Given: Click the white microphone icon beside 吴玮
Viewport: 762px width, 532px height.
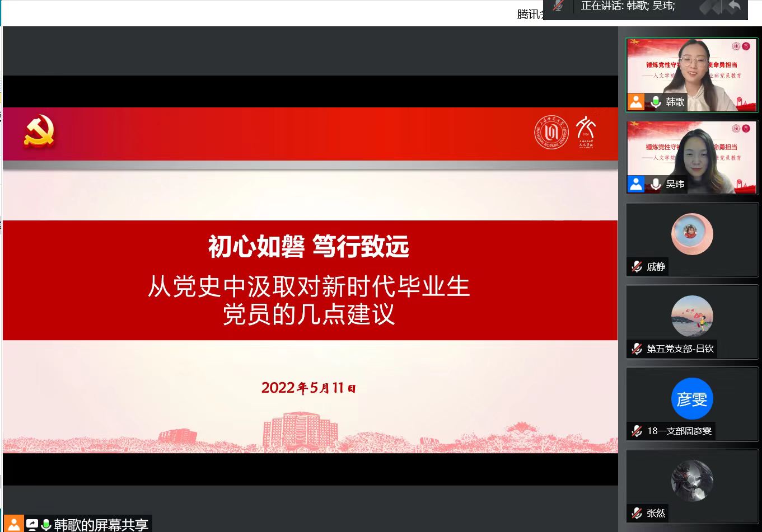Looking at the screenshot, I should 656,184.
